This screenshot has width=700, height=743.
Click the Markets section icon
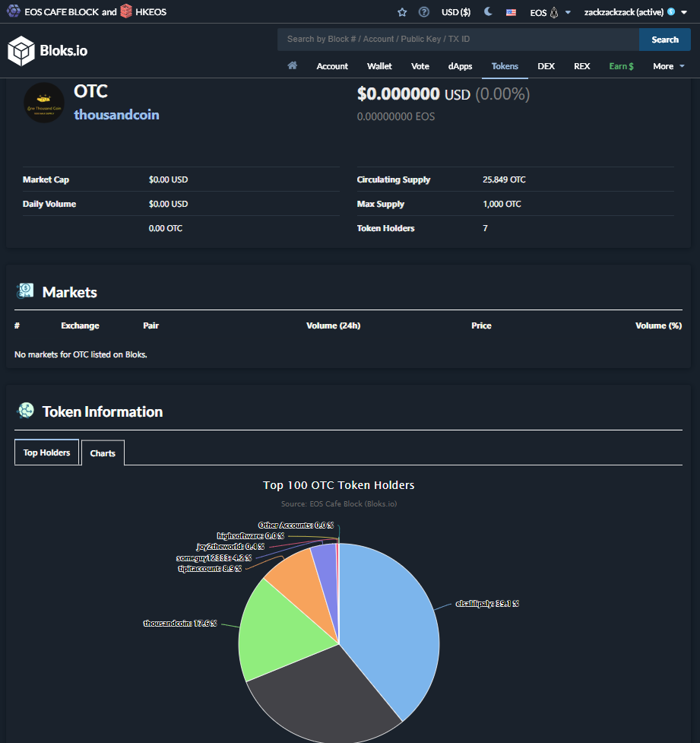(x=25, y=291)
